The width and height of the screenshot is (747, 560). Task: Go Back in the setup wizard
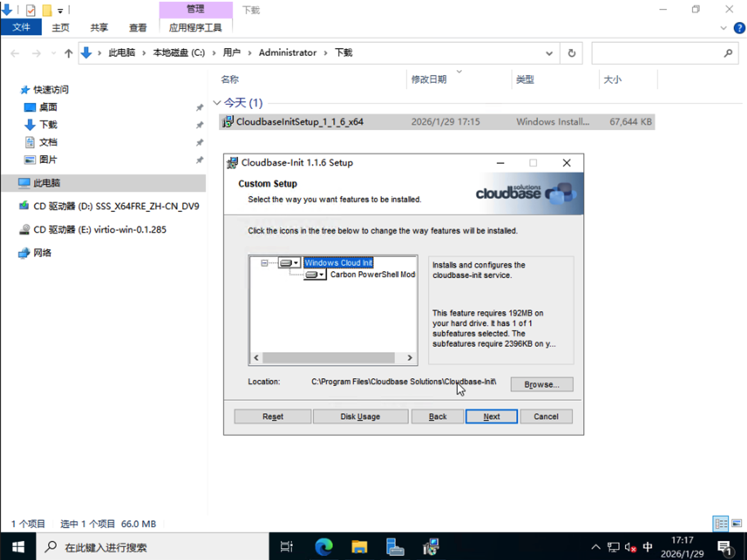tap(438, 417)
